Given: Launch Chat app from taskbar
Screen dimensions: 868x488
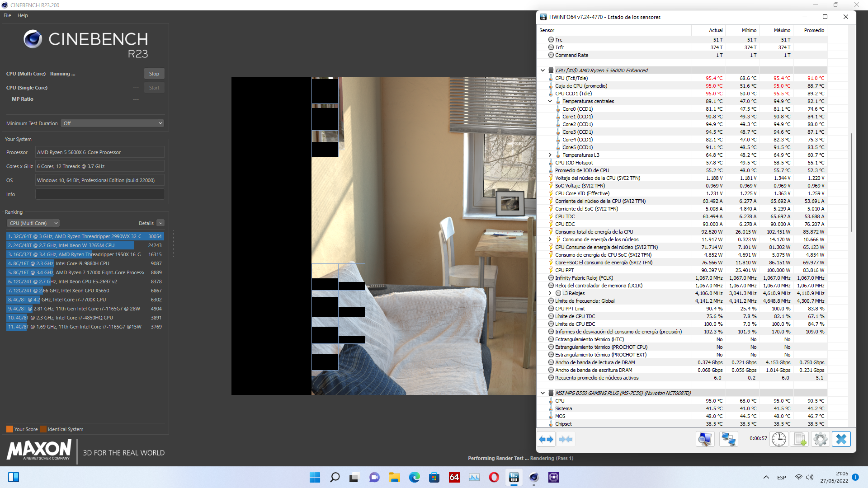Looking at the screenshot, I should click(x=374, y=477).
